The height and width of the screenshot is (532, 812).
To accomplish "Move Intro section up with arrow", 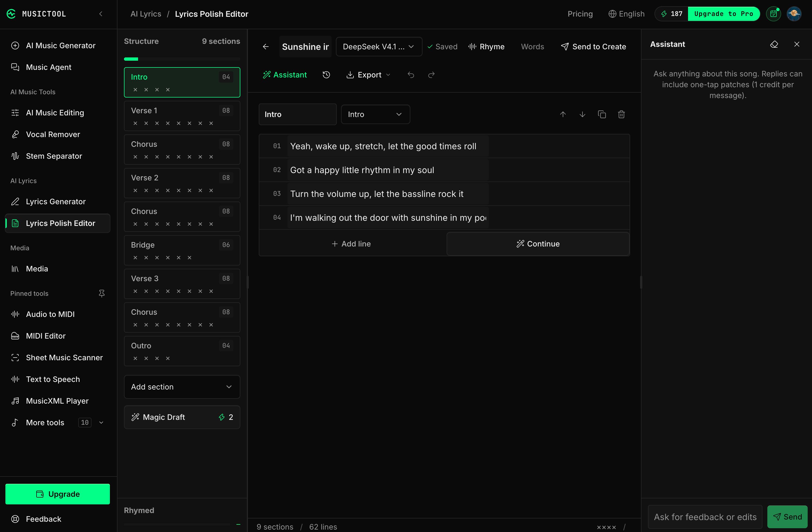I will tap(563, 114).
